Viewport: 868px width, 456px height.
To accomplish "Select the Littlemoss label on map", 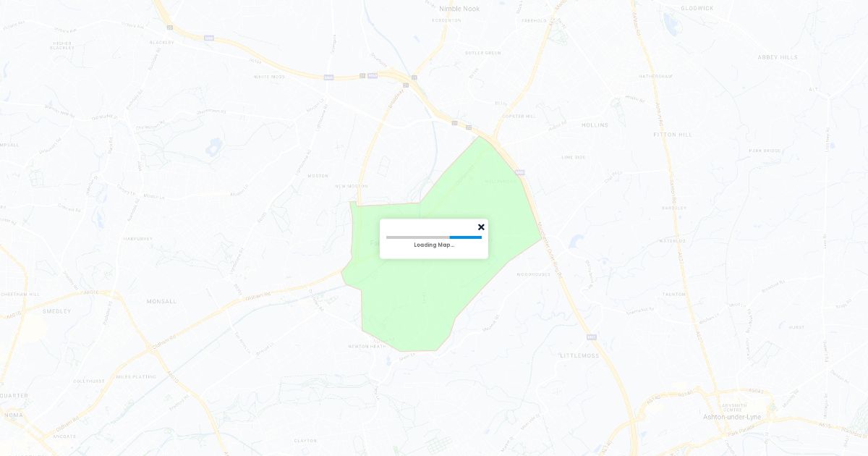I will coord(579,356).
